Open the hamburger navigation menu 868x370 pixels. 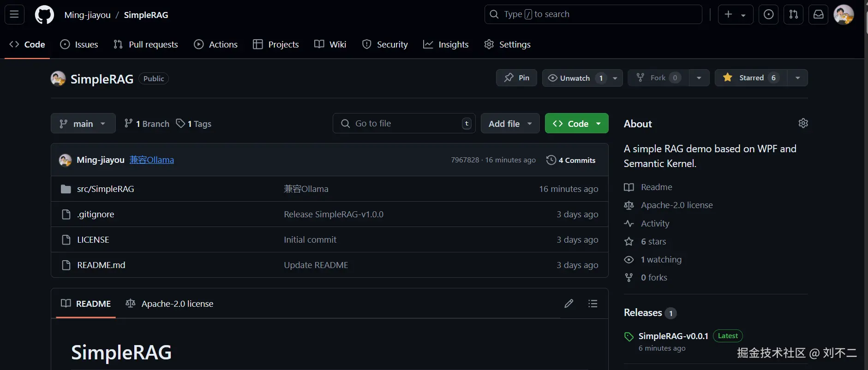14,14
